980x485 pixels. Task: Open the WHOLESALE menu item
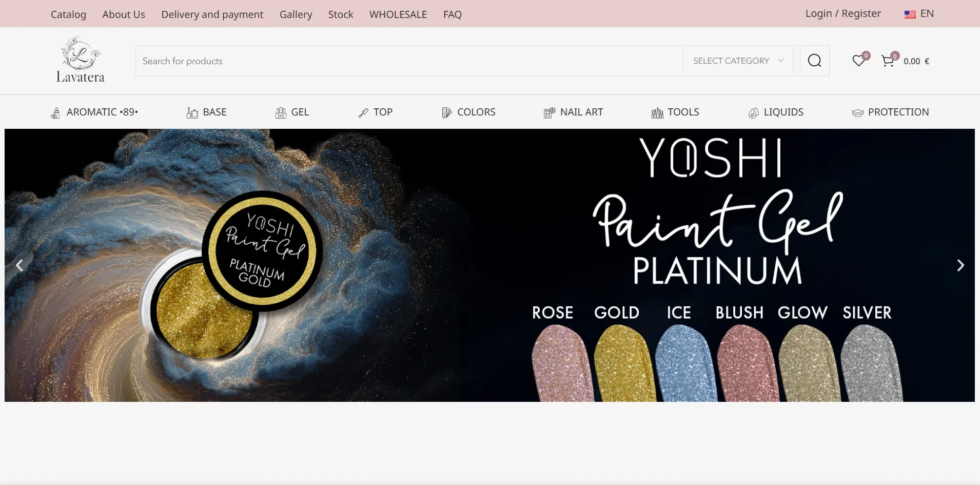(x=398, y=14)
